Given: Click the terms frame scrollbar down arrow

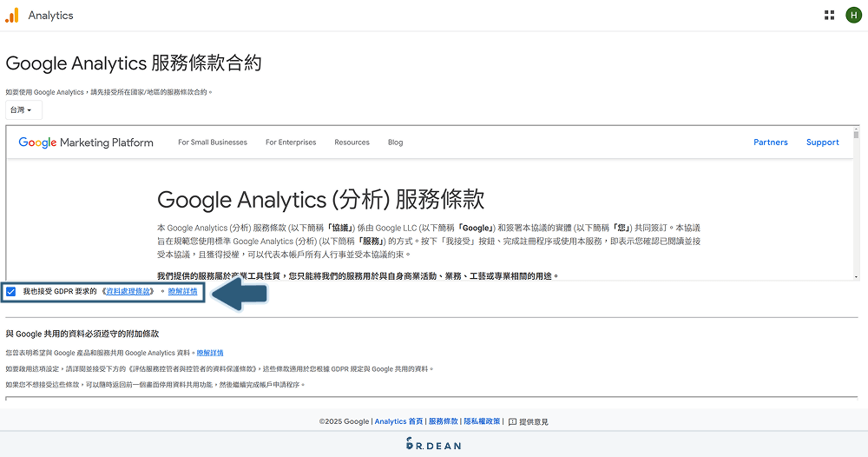Looking at the screenshot, I should (x=857, y=276).
